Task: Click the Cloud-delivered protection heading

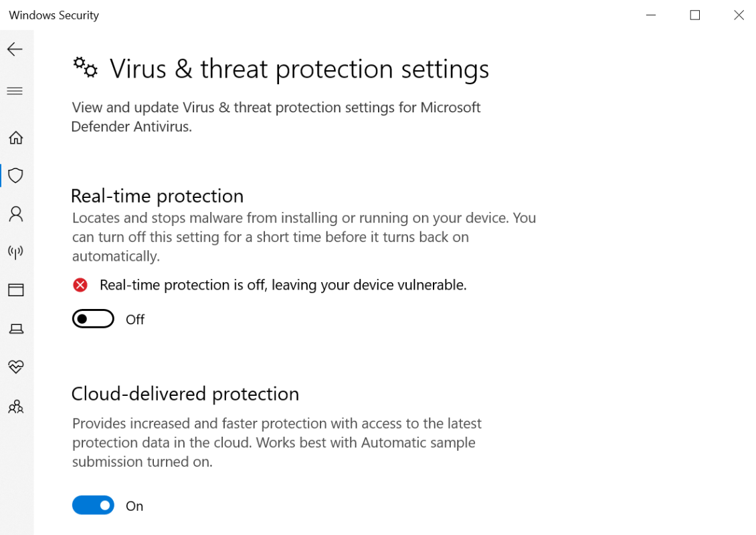Action: 185,395
